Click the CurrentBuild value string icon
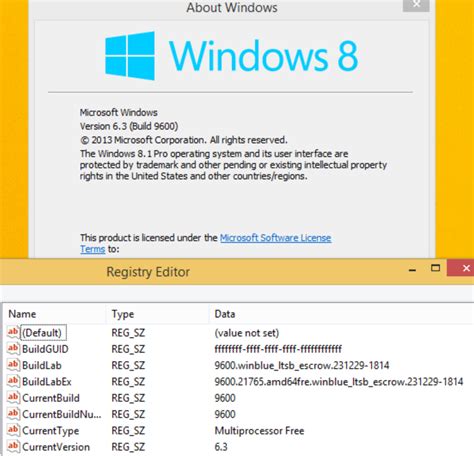Image resolution: width=474 pixels, height=456 pixels. pyautogui.click(x=13, y=397)
